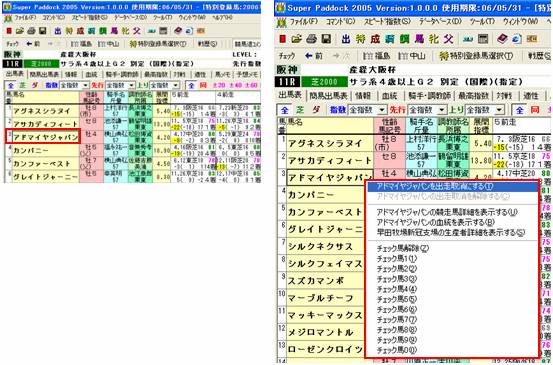
Task: Click the 特別登録馬選択(T) button in enlarged window
Action: [476, 56]
